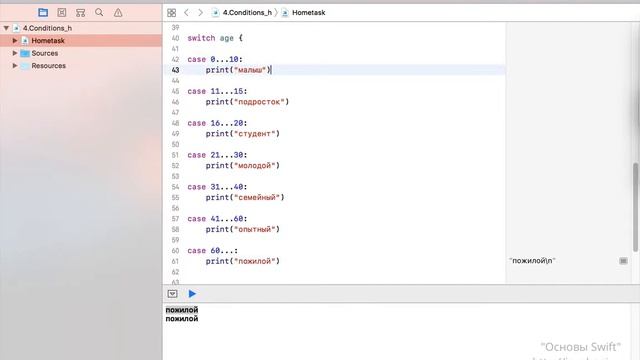Click second пожилой console output line
The height and width of the screenshot is (360, 640).
(182, 318)
